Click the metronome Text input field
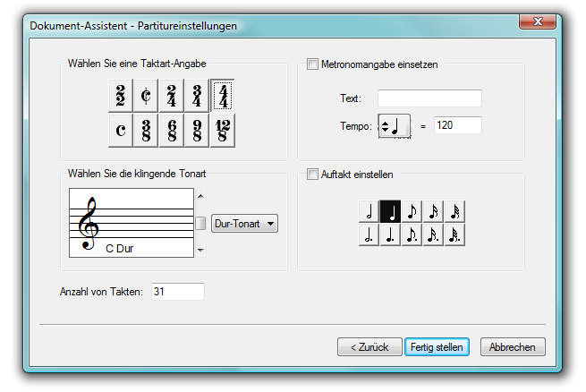The image size is (586, 392). (429, 98)
